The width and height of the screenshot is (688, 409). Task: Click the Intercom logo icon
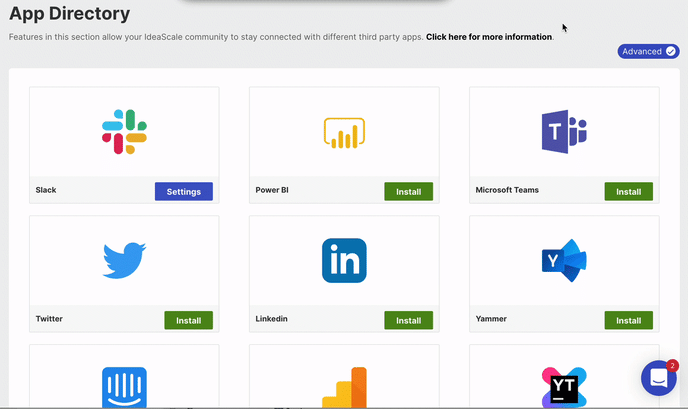tap(124, 387)
